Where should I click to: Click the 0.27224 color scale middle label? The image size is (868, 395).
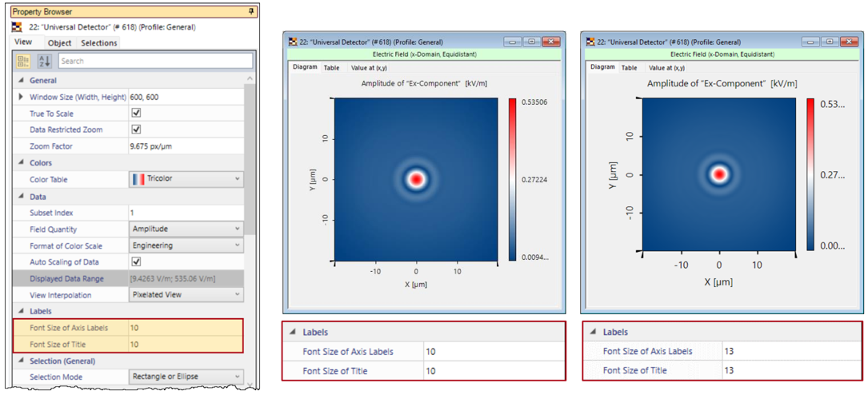[534, 180]
